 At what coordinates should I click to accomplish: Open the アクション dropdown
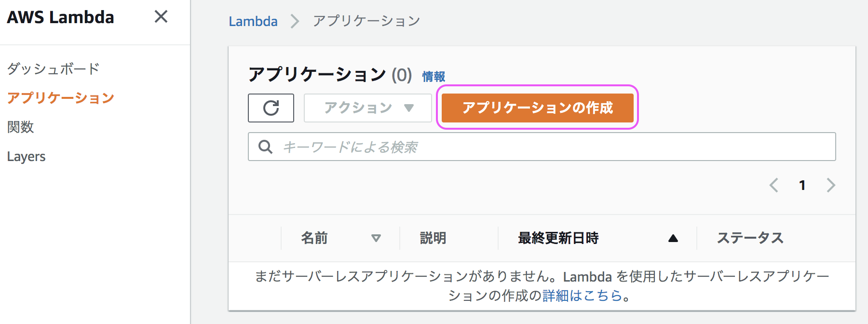tap(367, 108)
